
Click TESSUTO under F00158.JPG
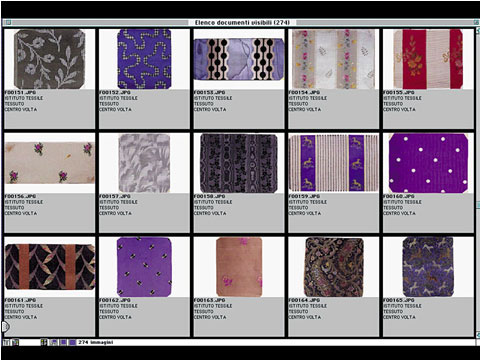pos(204,207)
